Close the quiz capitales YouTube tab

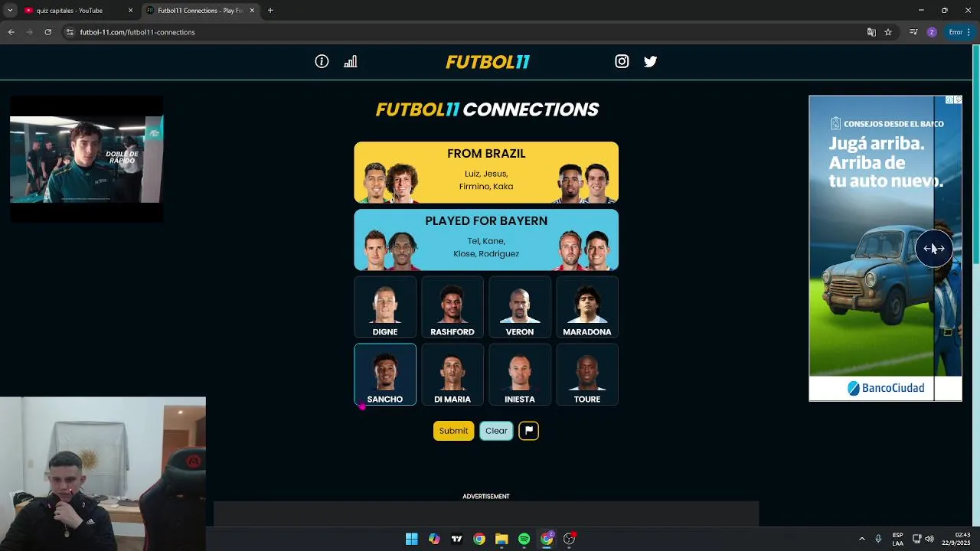[x=130, y=11]
